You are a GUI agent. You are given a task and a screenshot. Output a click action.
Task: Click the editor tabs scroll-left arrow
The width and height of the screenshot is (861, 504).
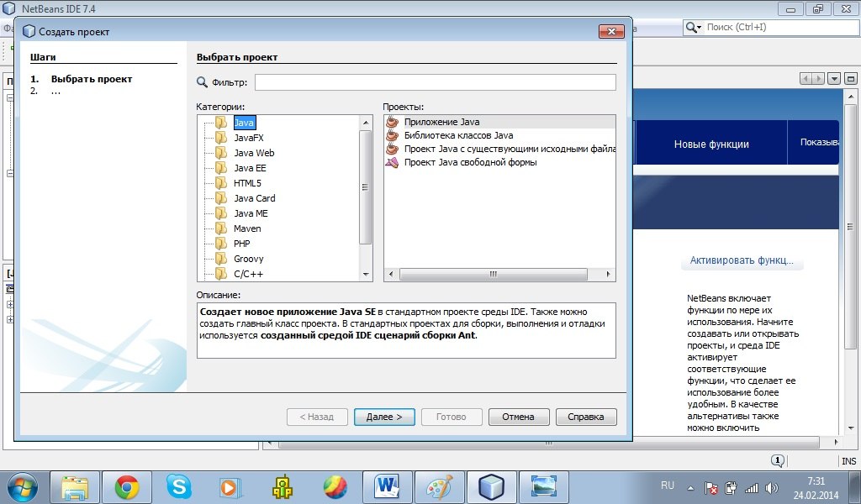click(x=806, y=79)
